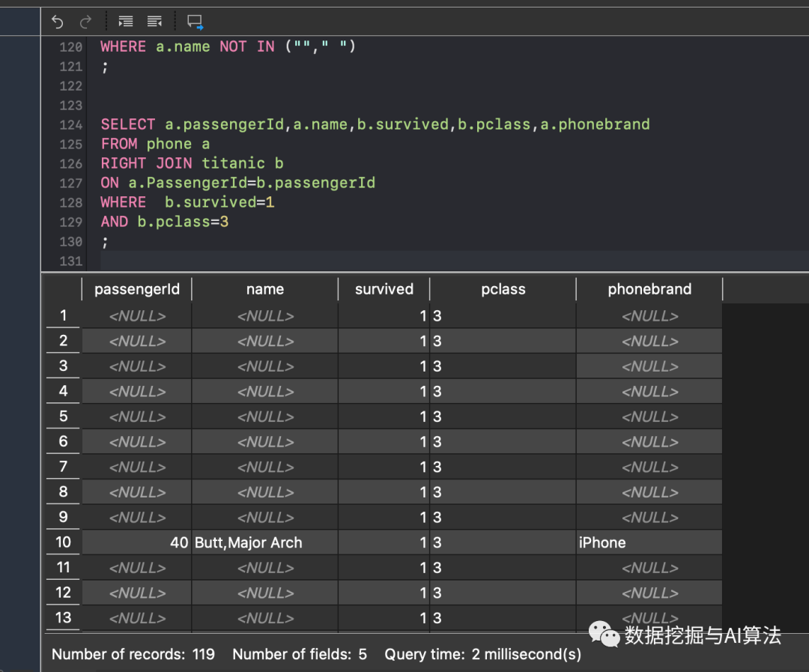
Task: Click the name column header
Action: tap(264, 289)
